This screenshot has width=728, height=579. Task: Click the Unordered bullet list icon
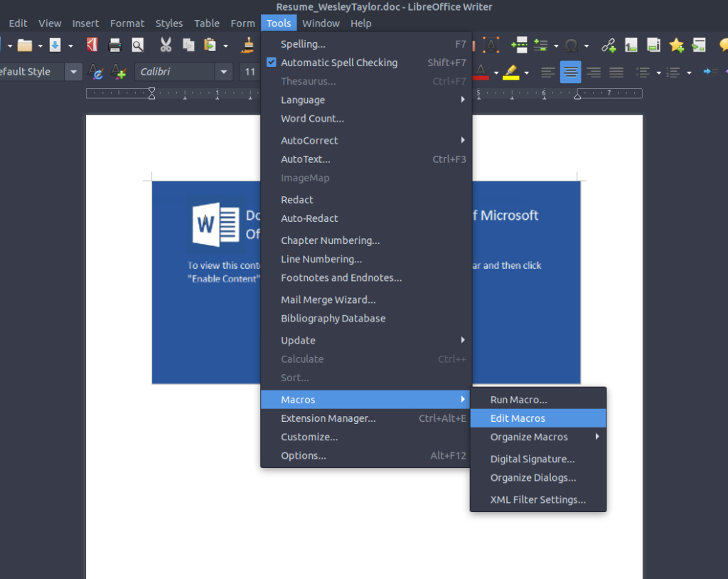tap(643, 72)
